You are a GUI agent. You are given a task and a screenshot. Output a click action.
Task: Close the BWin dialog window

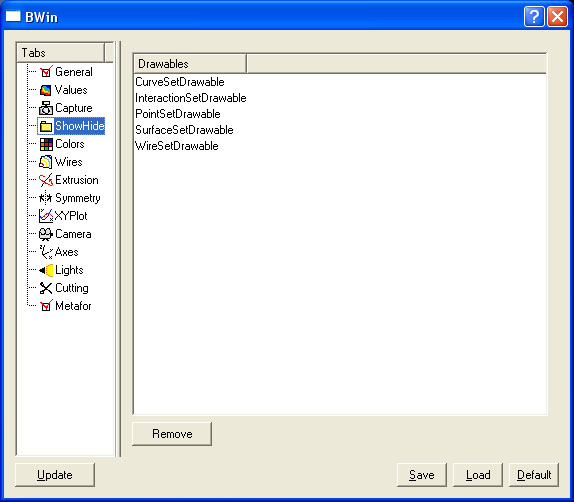click(557, 16)
